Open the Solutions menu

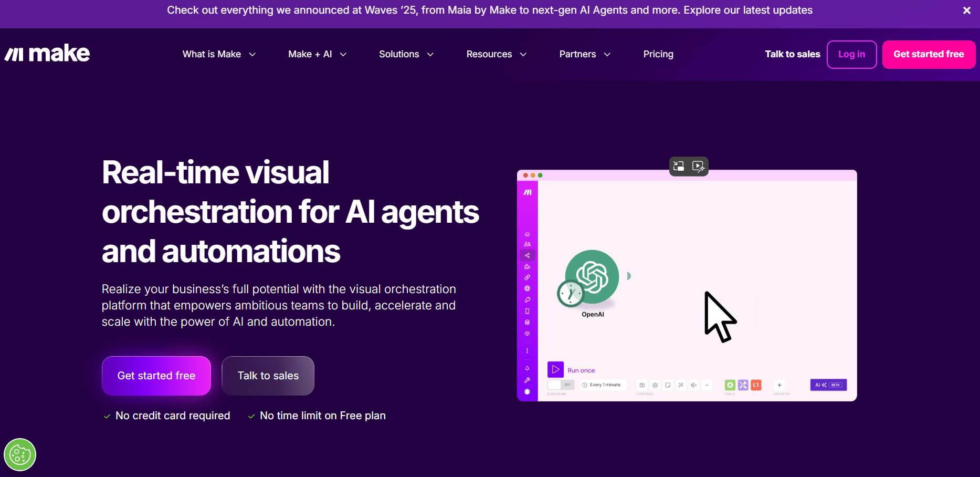point(399,54)
